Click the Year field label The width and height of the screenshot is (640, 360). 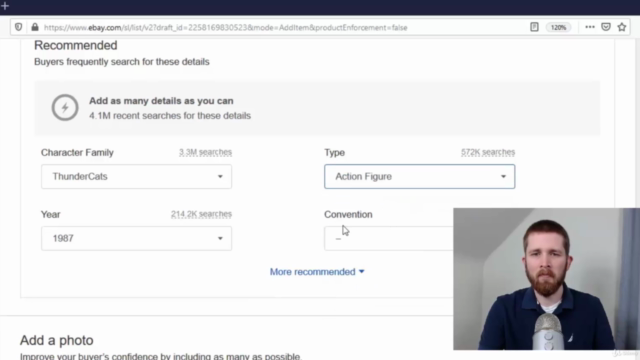coord(51,215)
